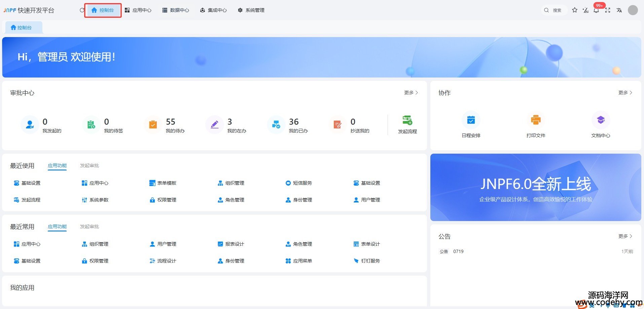Click 更多 in the 审批中心 panel
The height and width of the screenshot is (309, 644).
coord(411,93)
